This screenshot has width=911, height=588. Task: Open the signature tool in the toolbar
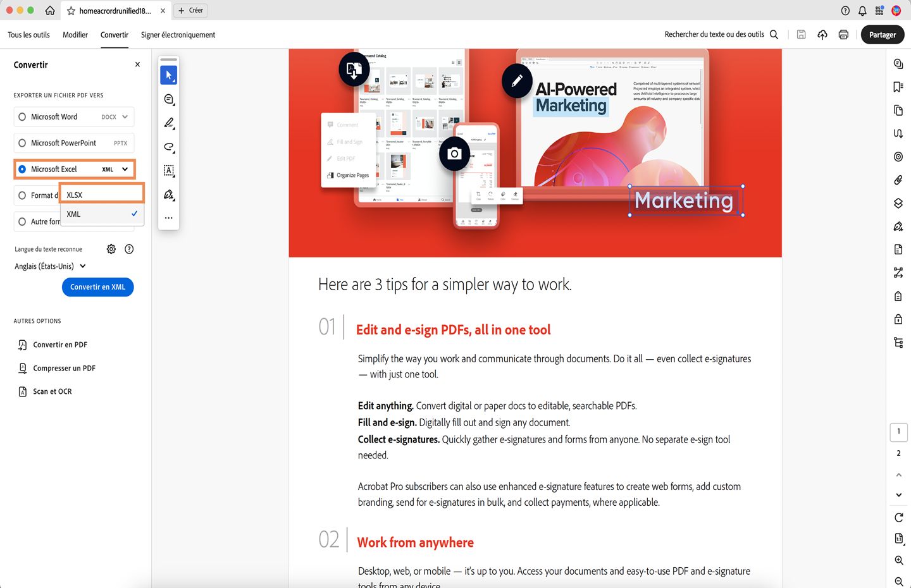pos(168,195)
